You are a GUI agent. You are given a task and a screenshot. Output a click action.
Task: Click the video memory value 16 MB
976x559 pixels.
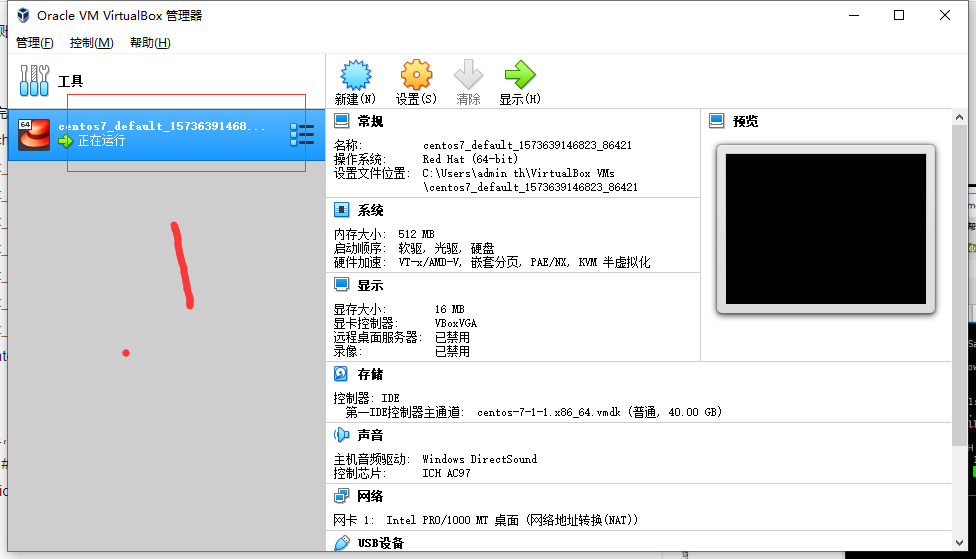click(449, 309)
